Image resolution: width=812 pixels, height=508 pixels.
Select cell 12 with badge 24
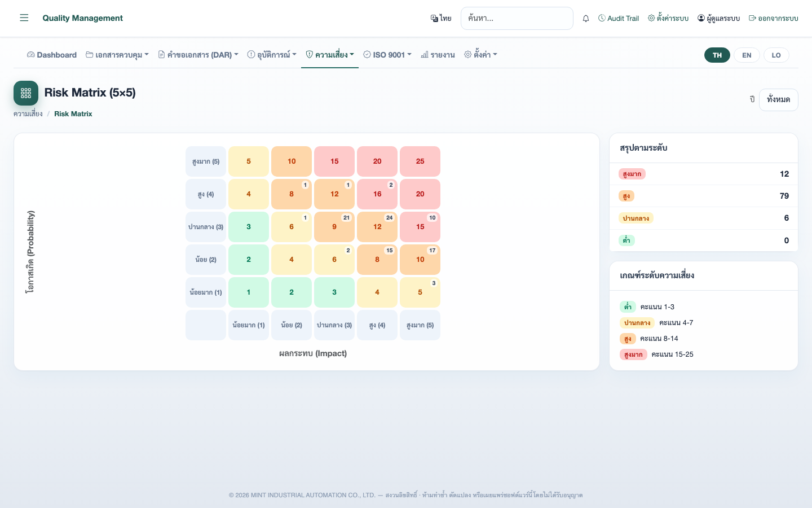coord(377,227)
